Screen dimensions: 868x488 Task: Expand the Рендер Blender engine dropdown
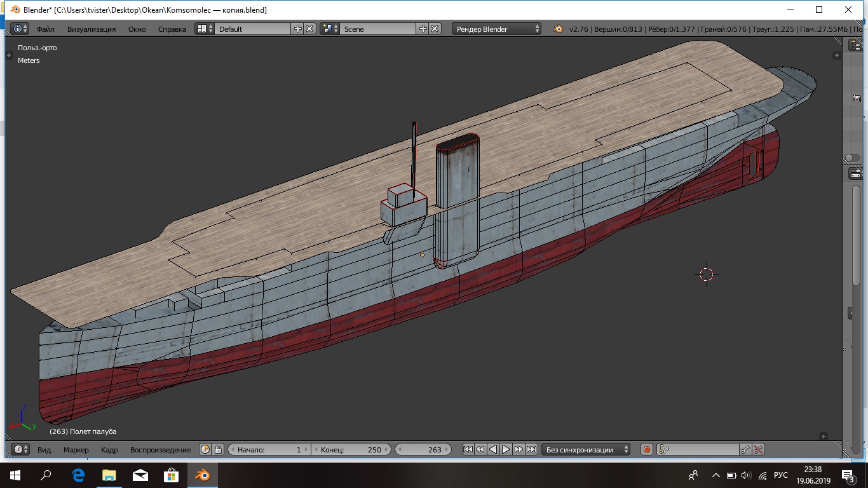pyautogui.click(x=497, y=29)
